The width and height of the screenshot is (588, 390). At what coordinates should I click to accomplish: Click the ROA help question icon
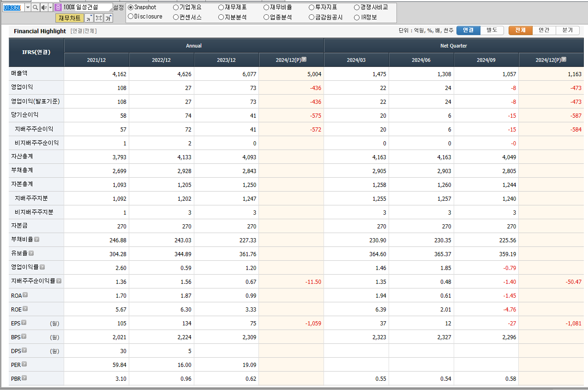pyautogui.click(x=25, y=295)
